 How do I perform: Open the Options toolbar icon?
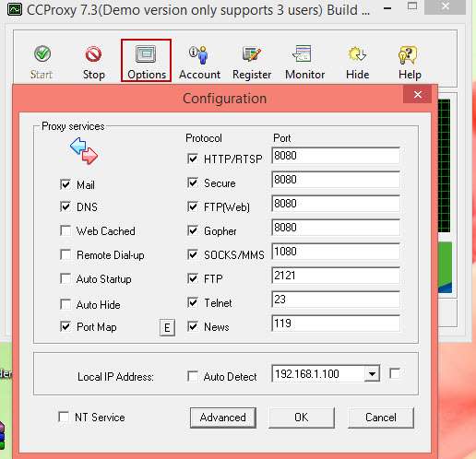146,61
